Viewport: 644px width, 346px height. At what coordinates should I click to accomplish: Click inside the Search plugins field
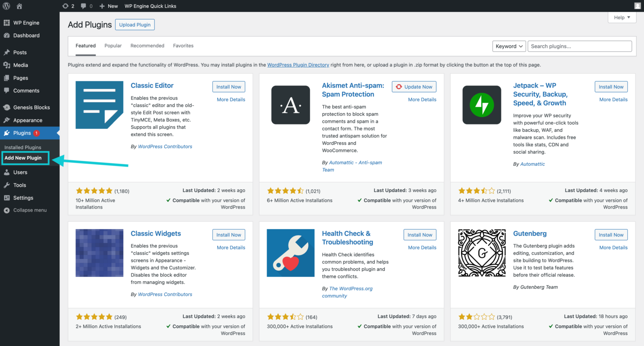pos(580,46)
